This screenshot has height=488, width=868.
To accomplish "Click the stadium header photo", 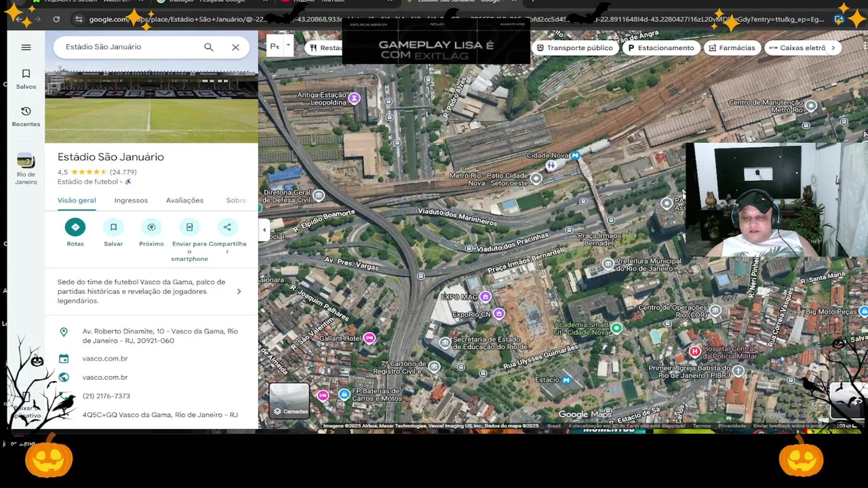I will [151, 102].
